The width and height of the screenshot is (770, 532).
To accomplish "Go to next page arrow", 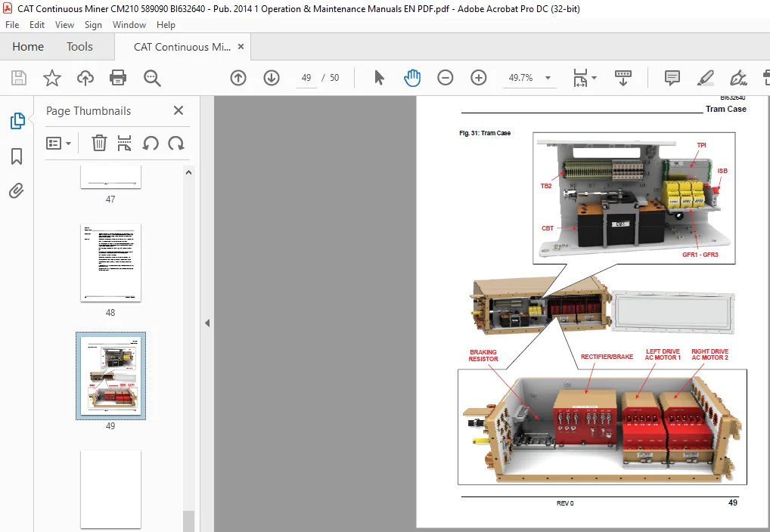I will (272, 78).
